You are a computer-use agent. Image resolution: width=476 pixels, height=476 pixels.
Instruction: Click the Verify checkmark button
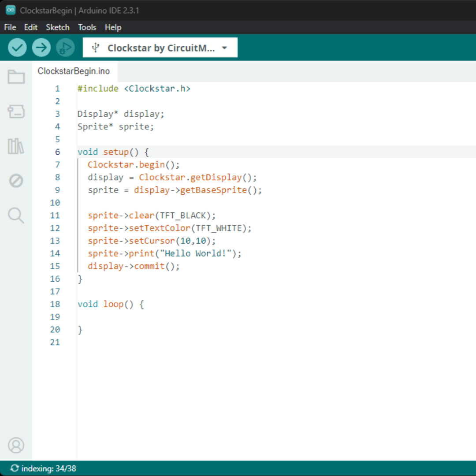(17, 47)
